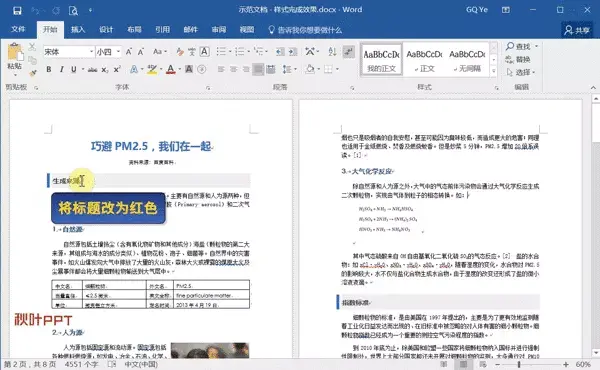Select the 我的正文 style
Screen dimensions: 600x370
382,60
